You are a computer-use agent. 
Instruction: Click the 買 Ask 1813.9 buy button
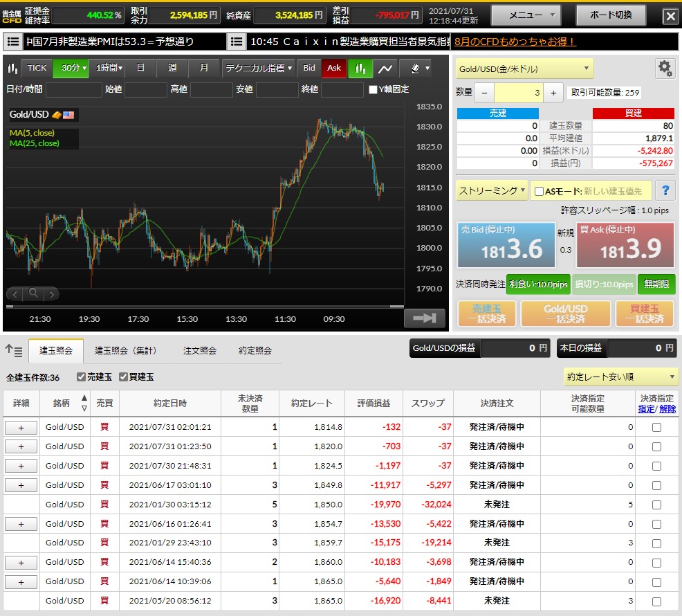(625, 245)
